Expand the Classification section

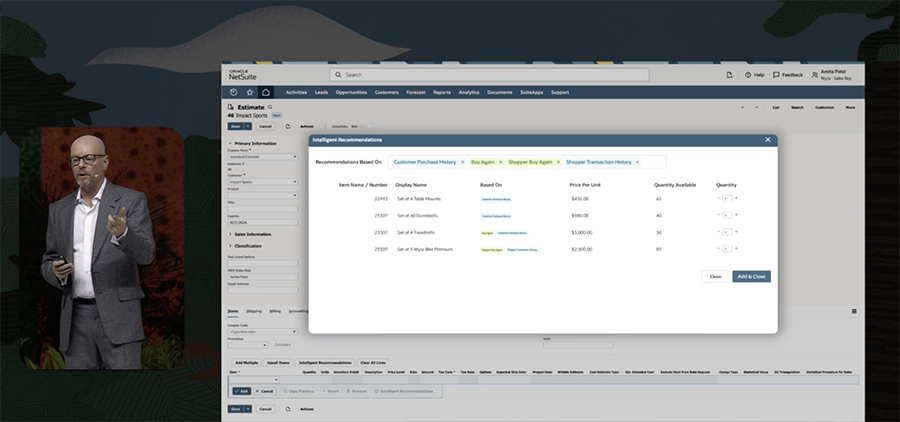[230, 245]
